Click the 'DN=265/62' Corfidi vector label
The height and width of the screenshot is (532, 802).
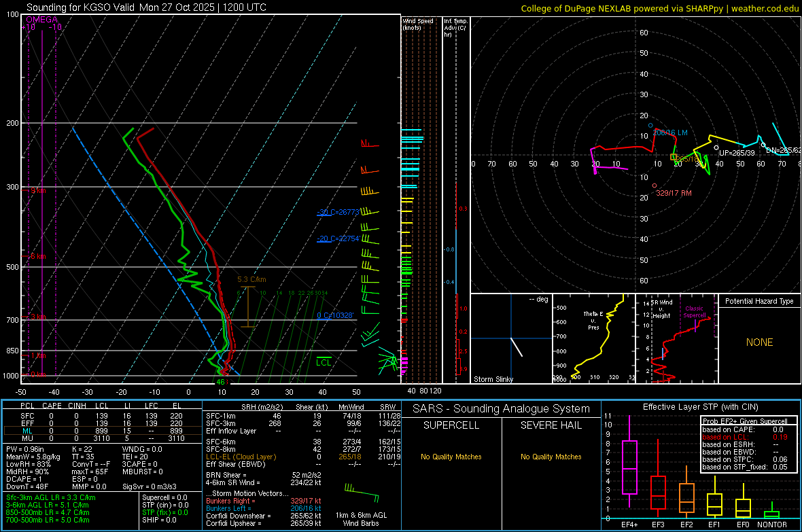(783, 150)
